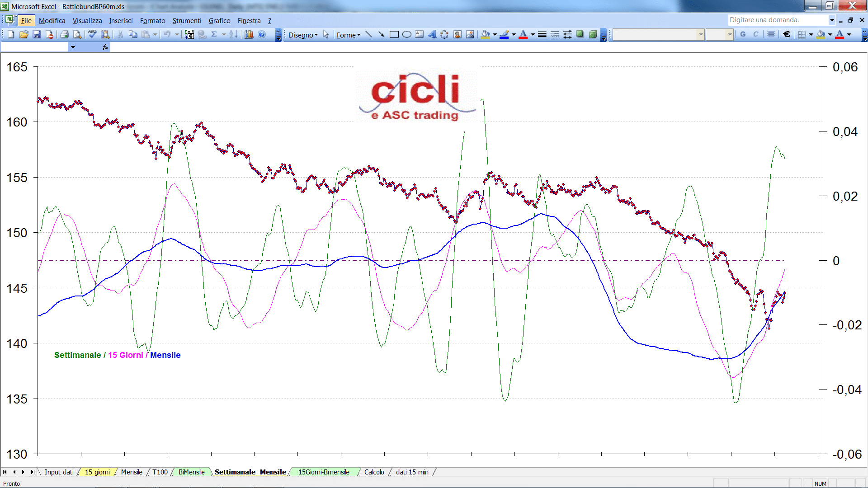868x488 pixels.
Task: Switch to the BiMensile sheet tab
Action: (191, 472)
